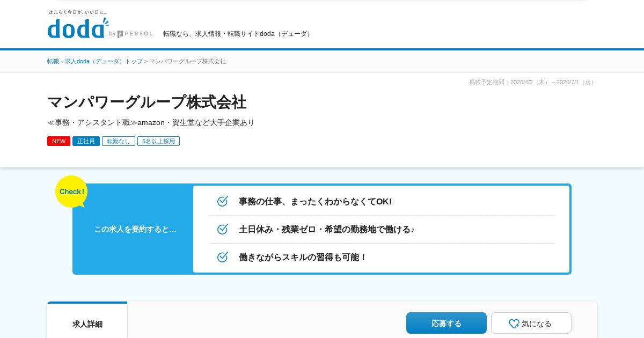The height and width of the screenshot is (338, 644).
Task: Click the check icon beside 働きながらスキル
Action: click(223, 257)
